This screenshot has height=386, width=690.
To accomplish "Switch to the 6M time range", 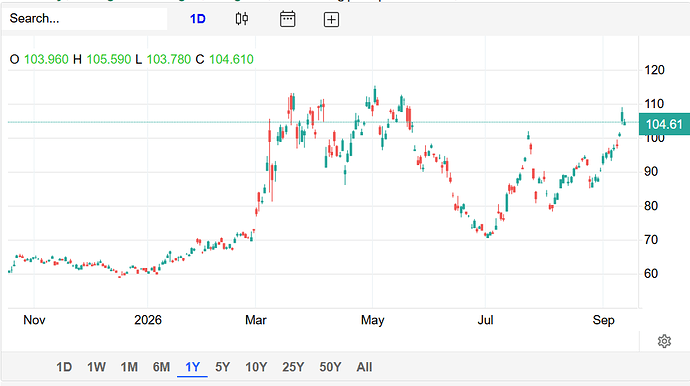I will pyautogui.click(x=161, y=367).
